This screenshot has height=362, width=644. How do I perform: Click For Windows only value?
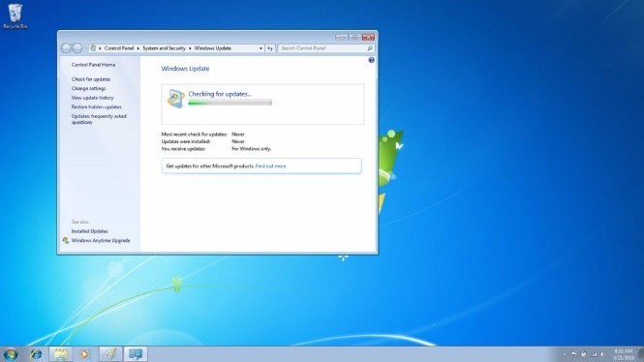[x=252, y=149]
